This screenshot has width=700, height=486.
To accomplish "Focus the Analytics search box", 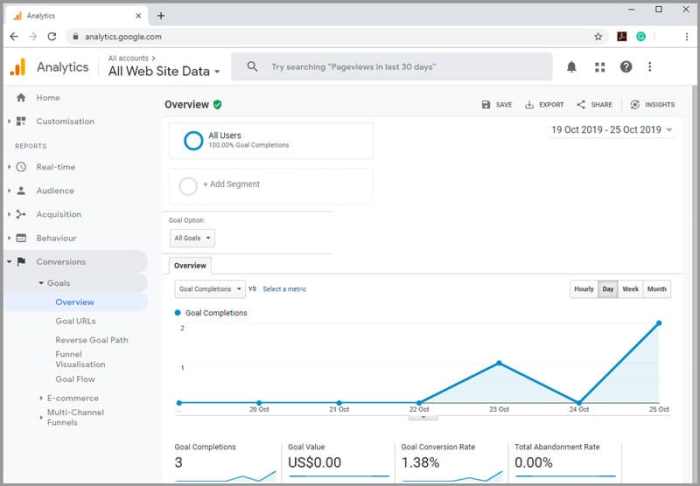I will point(392,67).
